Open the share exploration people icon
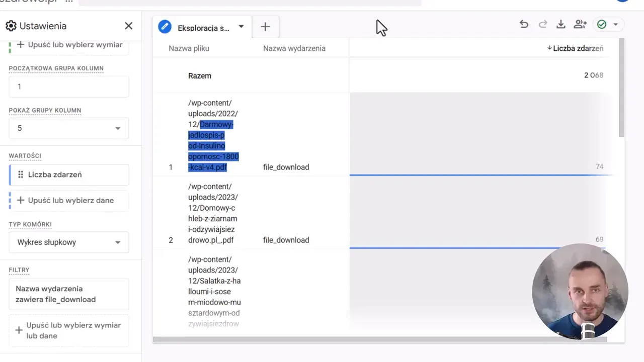 [580, 24]
